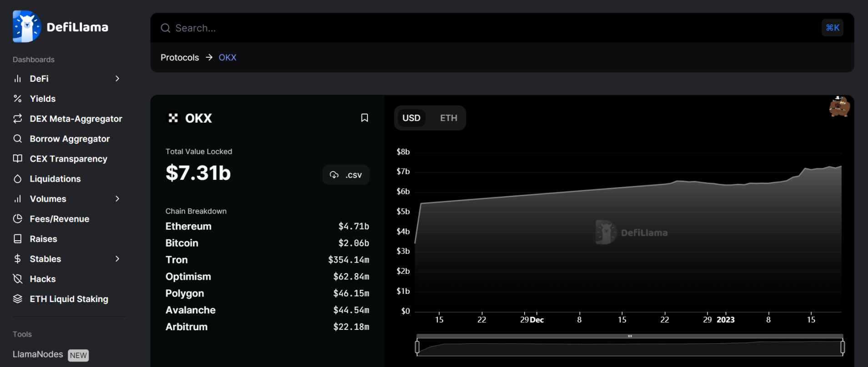
Task: Expand the DeFi submenu chevron
Action: (117, 79)
